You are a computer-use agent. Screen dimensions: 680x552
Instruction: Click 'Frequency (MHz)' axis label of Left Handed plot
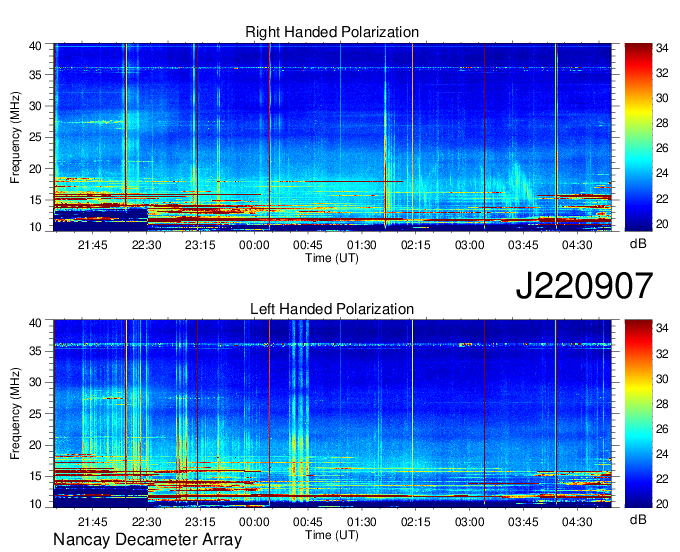click(15, 414)
